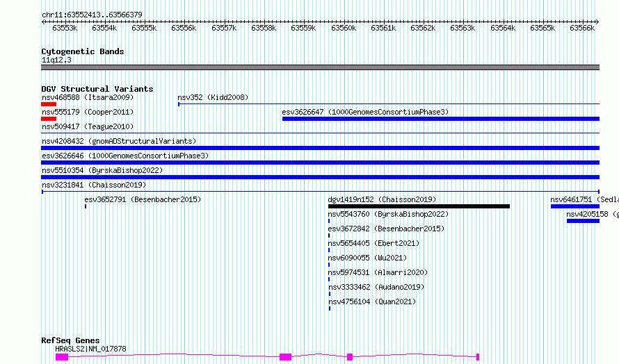Select the blue bar of esv3626647
Screen dimensions: 619x364
(441, 119)
